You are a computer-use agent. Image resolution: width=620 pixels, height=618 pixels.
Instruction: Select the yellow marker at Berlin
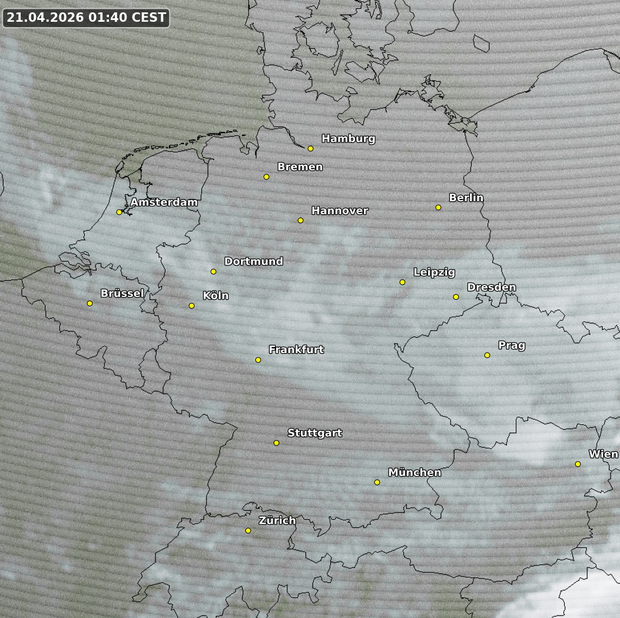point(438,207)
